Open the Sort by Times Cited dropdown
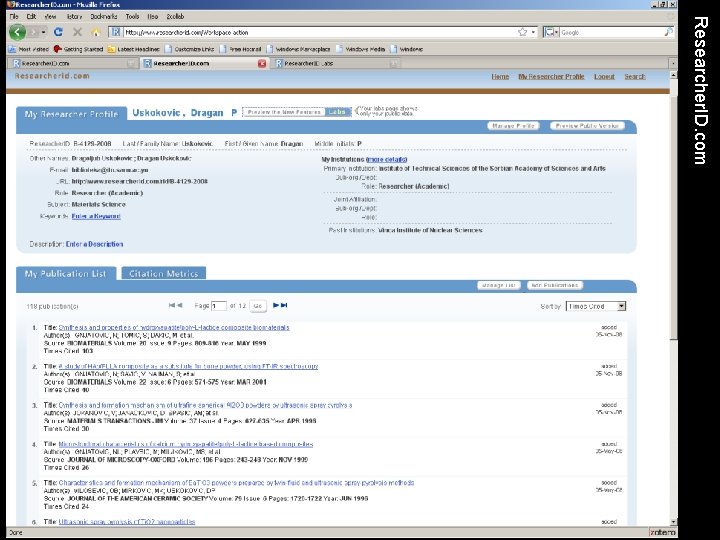This screenshot has width=720, height=540. (596, 306)
